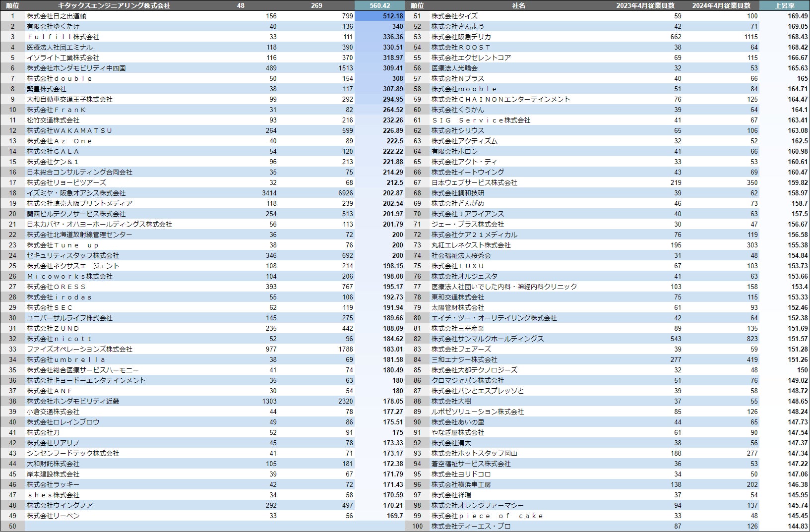
Task: Click the 社名 column header
Action: pos(518,5)
